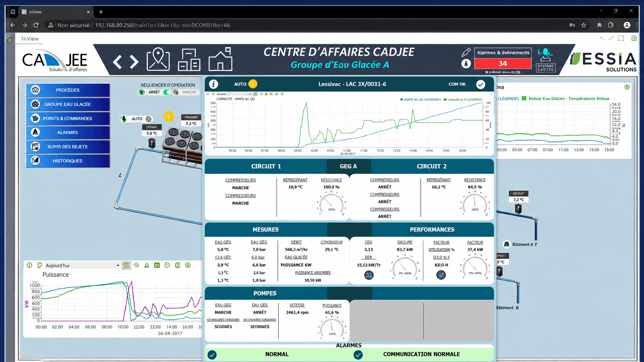Click the Réfrigérant link in Circuit 2
The image size is (644, 362).
click(439, 180)
